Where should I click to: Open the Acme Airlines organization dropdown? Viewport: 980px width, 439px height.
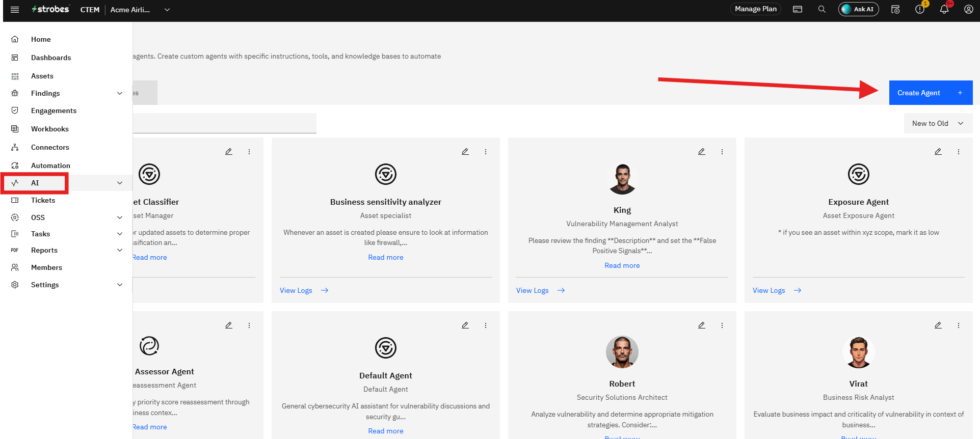(140, 10)
